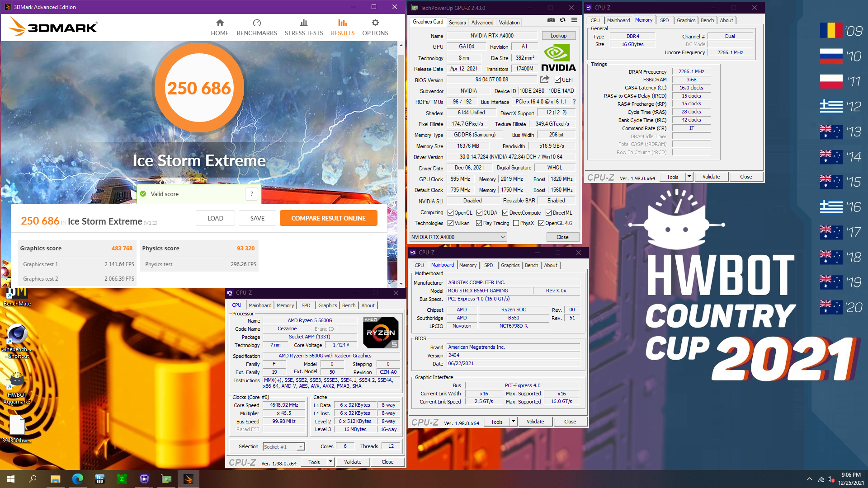Click PCIe bus interface question mark
The height and width of the screenshot is (488, 868).
coord(574,102)
